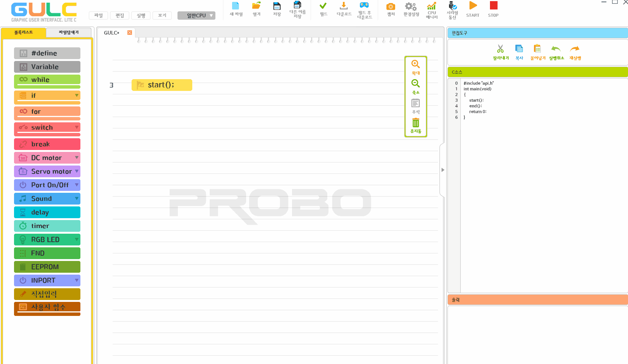The image size is (628, 364).
Task: Click Build then Download (빌드 후 다운로드) icon
Action: coord(364,10)
